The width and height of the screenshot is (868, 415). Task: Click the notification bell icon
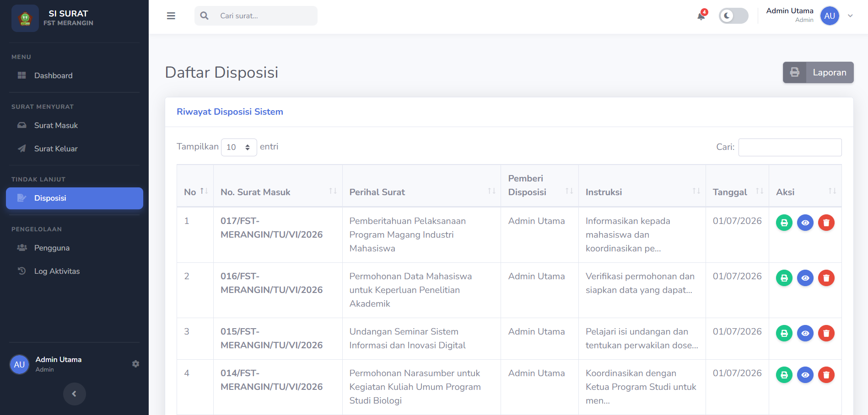[x=701, y=16]
